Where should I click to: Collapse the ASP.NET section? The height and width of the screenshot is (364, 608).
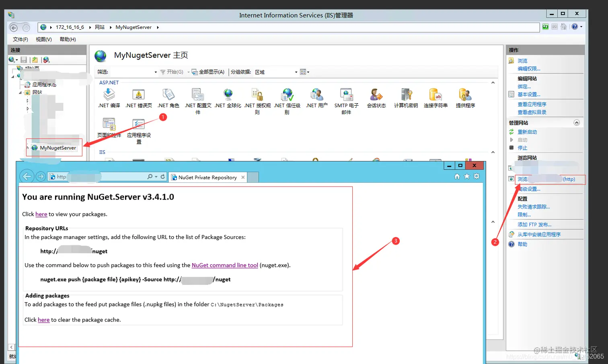pos(493,83)
